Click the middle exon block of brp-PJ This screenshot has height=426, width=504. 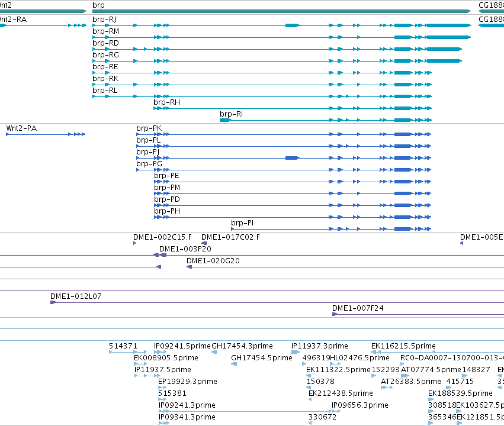click(x=292, y=158)
